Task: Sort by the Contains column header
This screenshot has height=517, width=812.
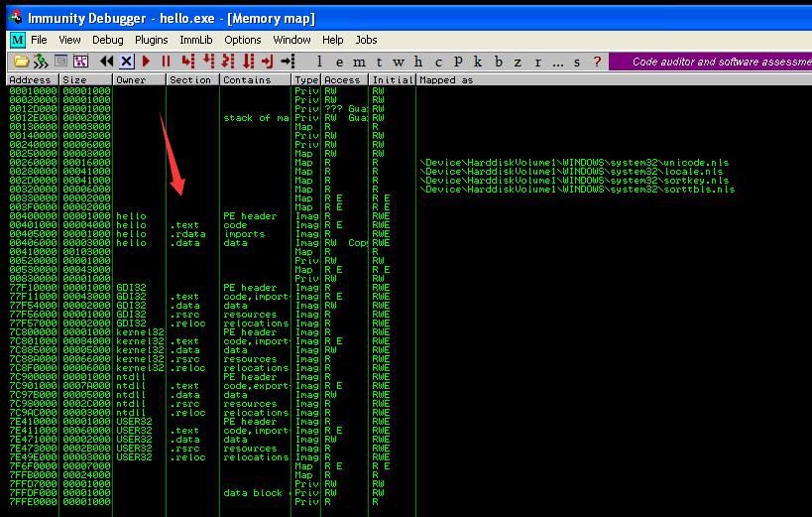Action: click(256, 79)
